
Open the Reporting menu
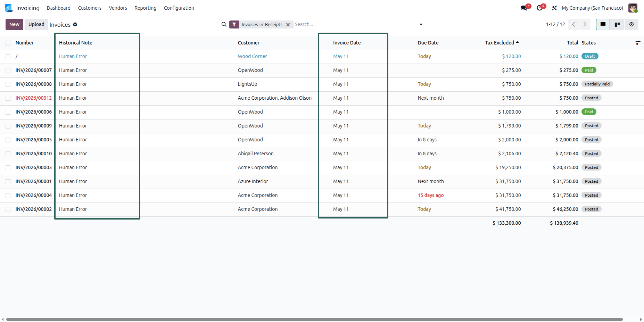[x=145, y=8]
